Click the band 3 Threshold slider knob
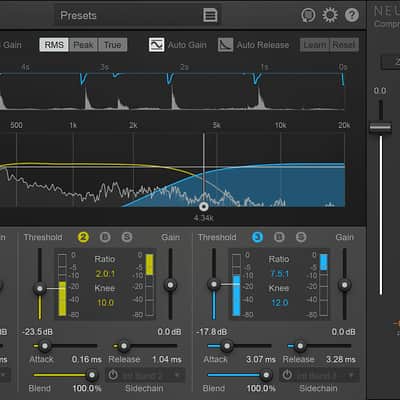 214,284
